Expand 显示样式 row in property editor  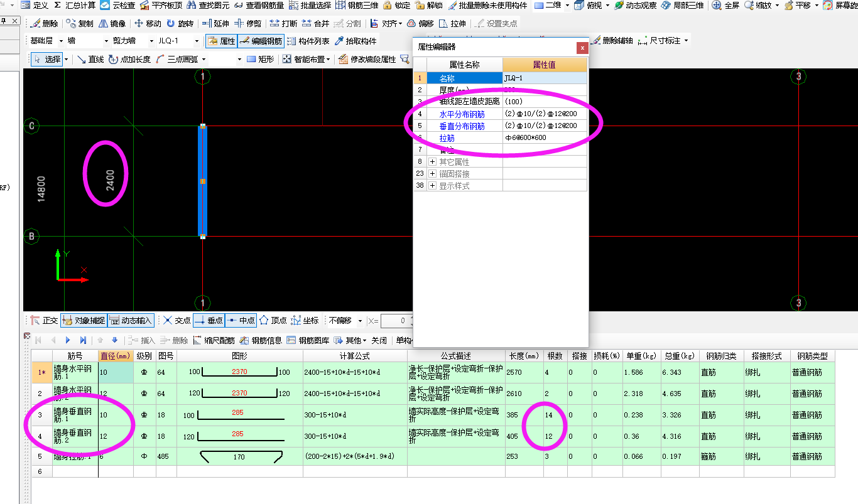tap(432, 186)
